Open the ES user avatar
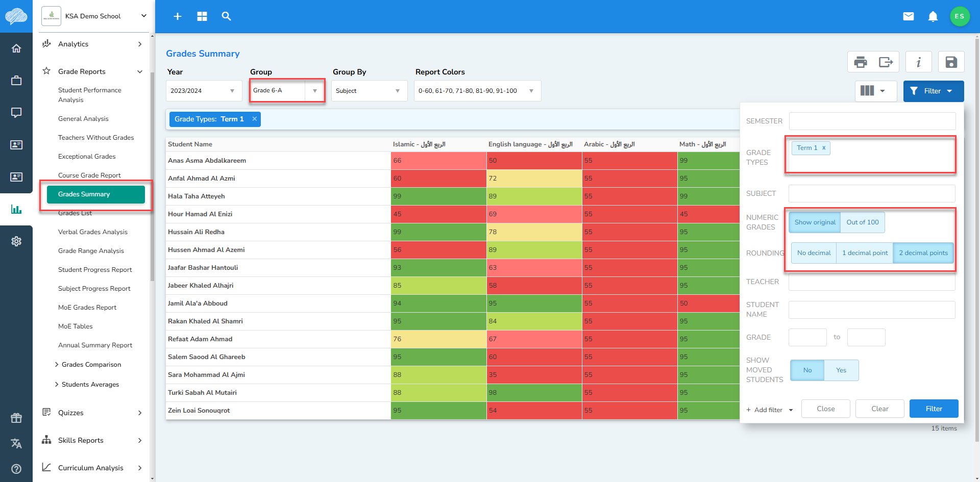Viewport: 980px width, 482px height. coord(960,16)
